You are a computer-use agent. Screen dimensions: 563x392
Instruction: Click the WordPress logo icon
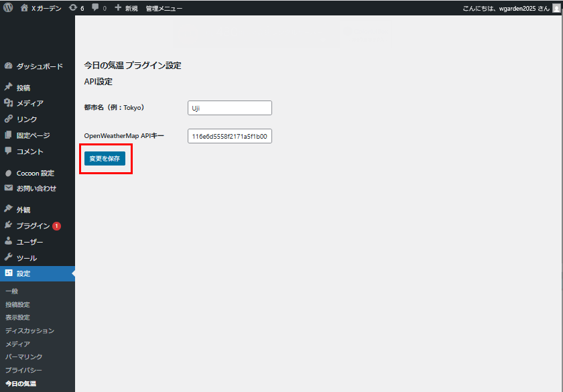click(9, 8)
